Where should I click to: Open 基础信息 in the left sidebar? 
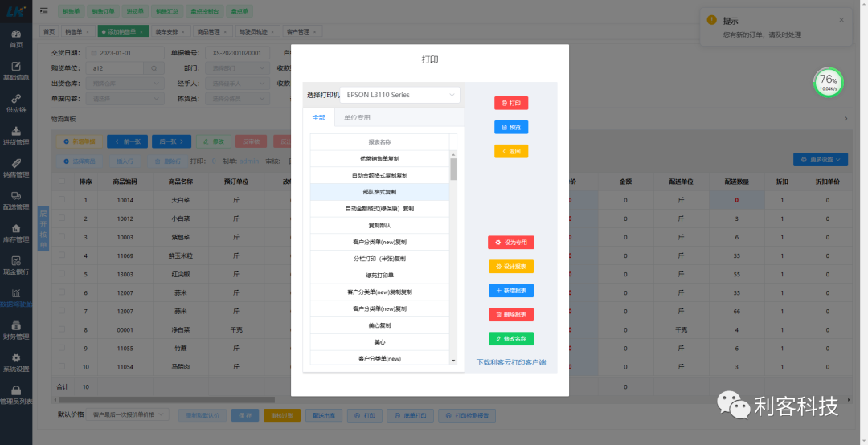[x=15, y=69]
